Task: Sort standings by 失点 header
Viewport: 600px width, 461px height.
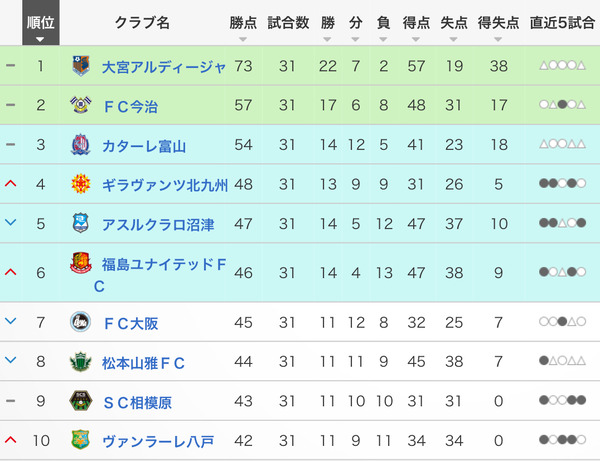Action: (x=453, y=23)
